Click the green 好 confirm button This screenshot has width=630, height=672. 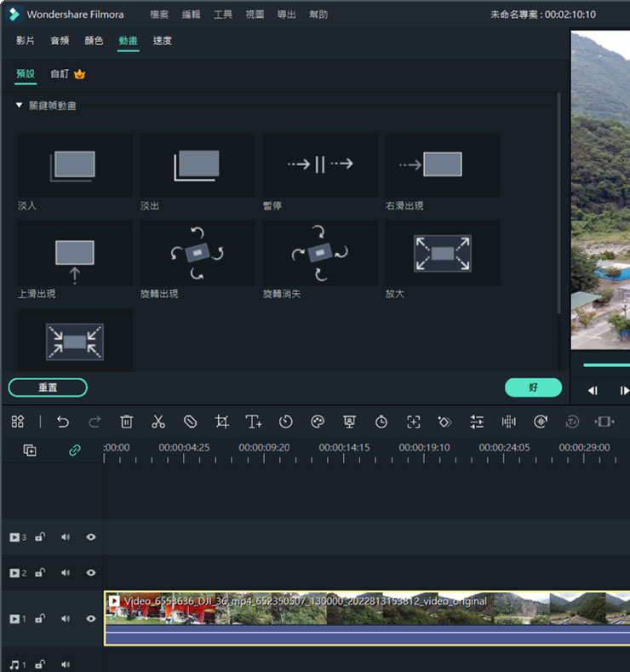[533, 388]
